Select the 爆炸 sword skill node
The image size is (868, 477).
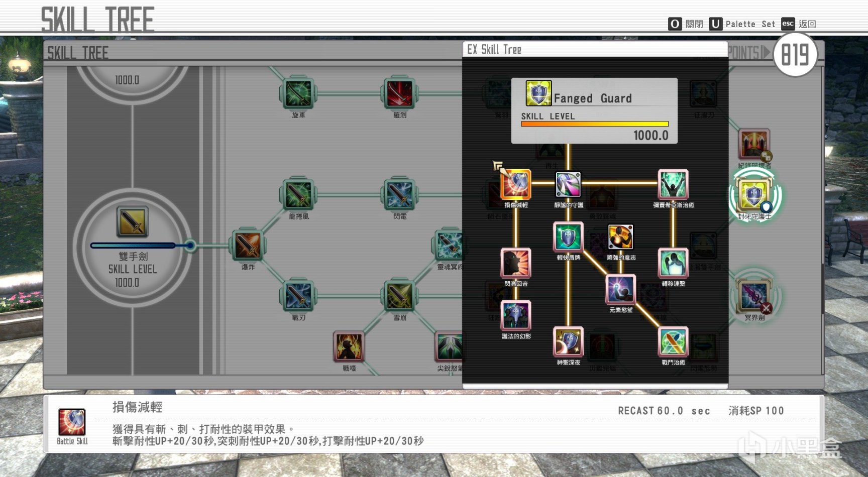[x=248, y=245]
